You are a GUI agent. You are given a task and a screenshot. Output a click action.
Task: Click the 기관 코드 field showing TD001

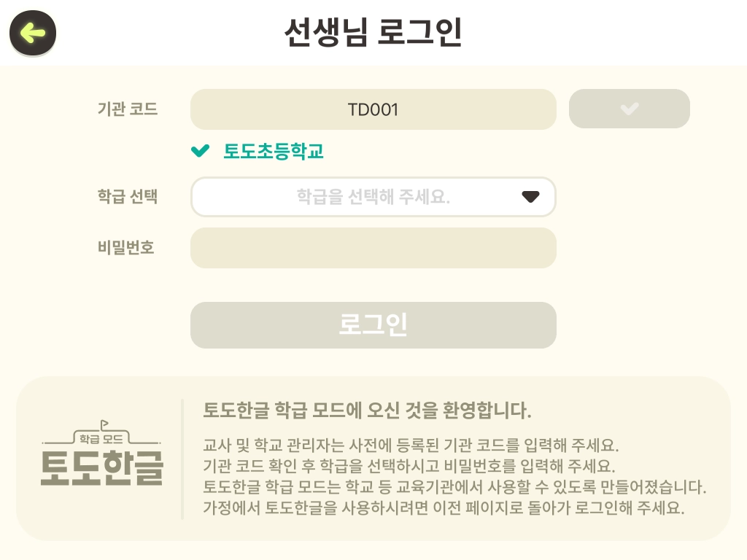click(x=373, y=109)
